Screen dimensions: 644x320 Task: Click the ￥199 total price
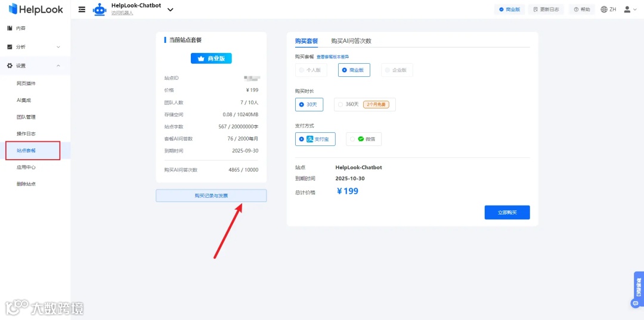coord(348,191)
